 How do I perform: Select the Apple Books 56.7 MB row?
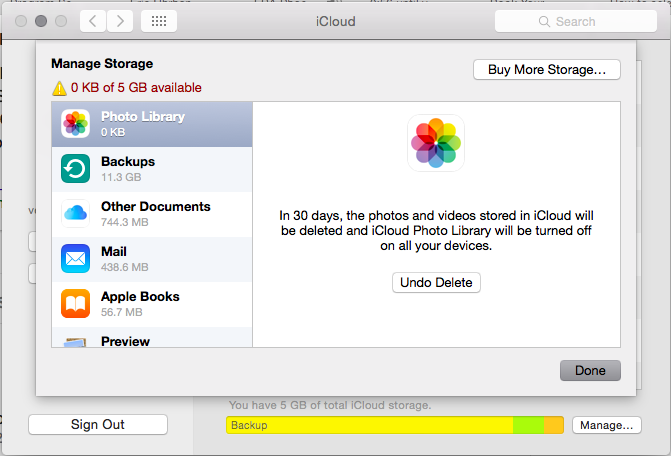pyautogui.click(x=152, y=304)
